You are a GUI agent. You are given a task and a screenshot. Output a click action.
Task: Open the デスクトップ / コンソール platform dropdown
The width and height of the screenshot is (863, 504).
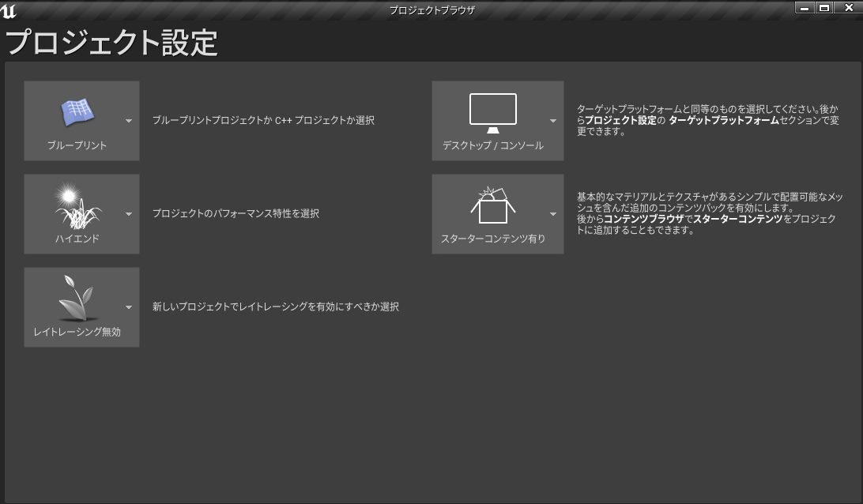554,121
